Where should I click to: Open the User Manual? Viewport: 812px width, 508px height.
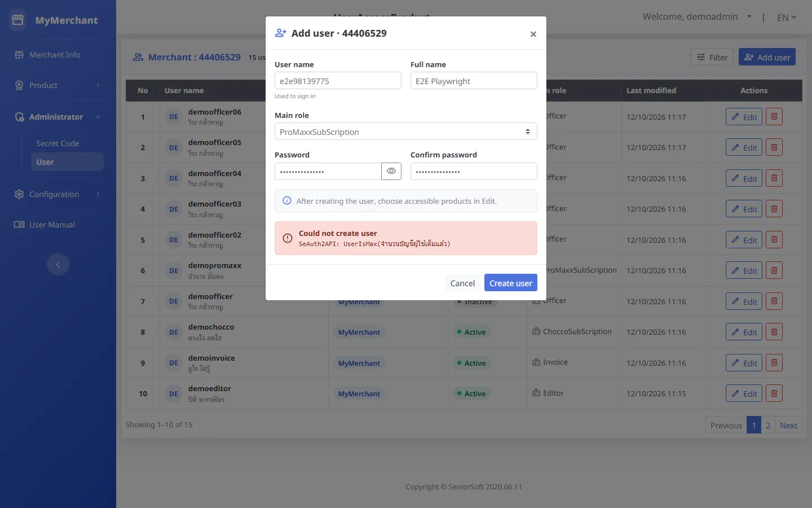[58, 225]
